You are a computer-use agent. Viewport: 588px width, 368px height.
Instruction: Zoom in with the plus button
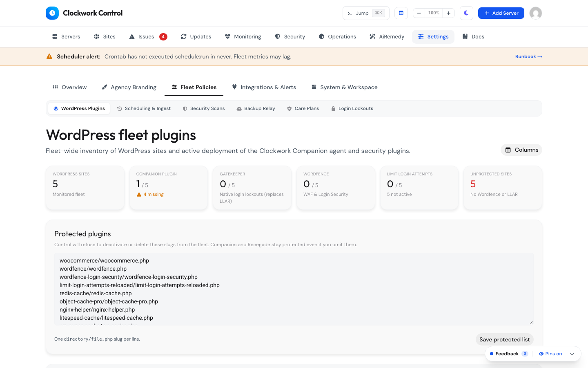tap(448, 13)
